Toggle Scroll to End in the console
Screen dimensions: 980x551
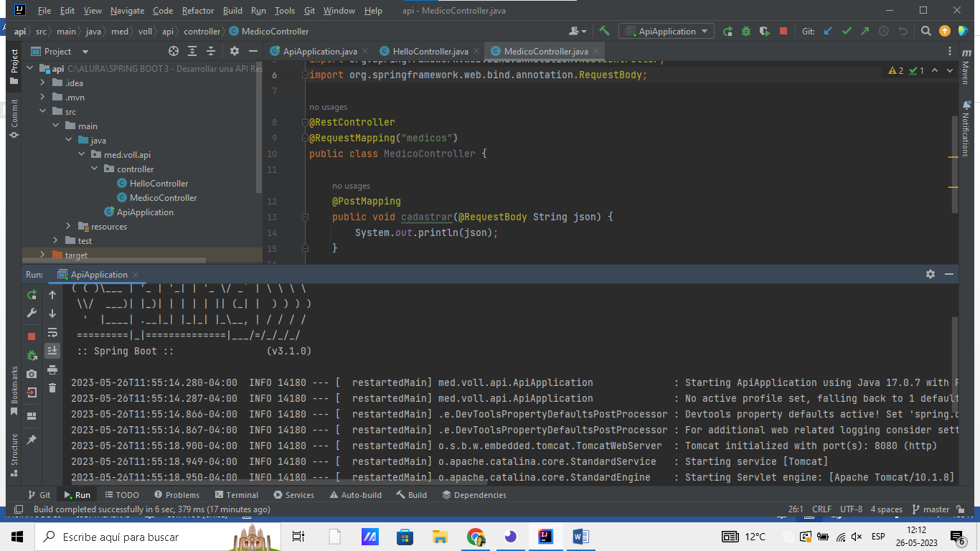coord(52,351)
